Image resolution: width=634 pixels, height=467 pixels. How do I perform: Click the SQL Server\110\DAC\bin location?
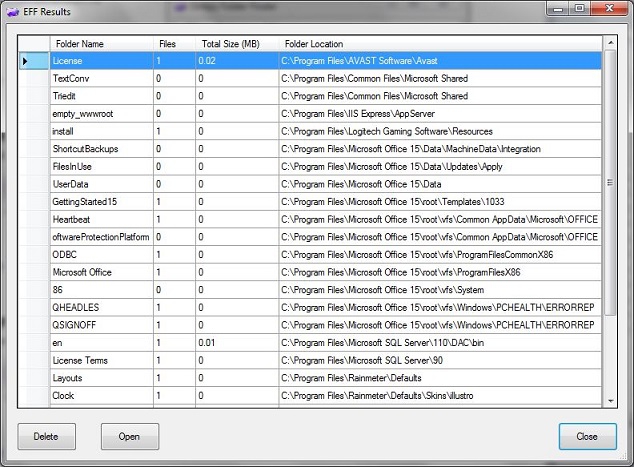point(440,343)
